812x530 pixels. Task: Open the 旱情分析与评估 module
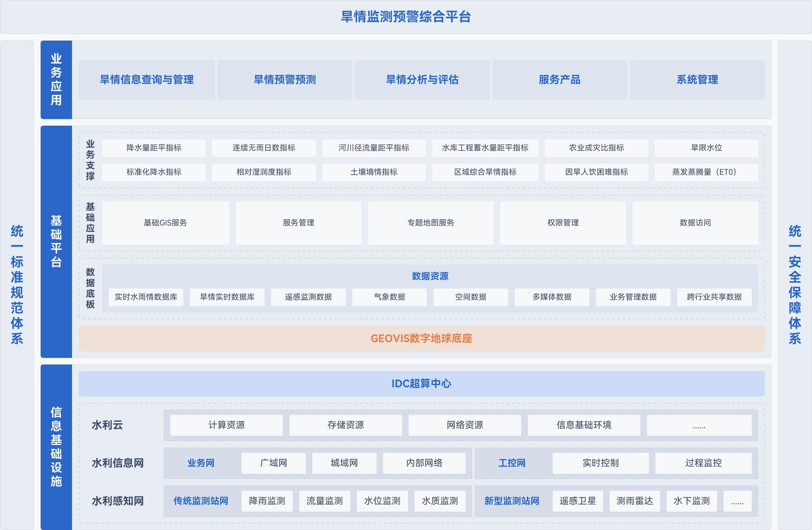coord(422,80)
